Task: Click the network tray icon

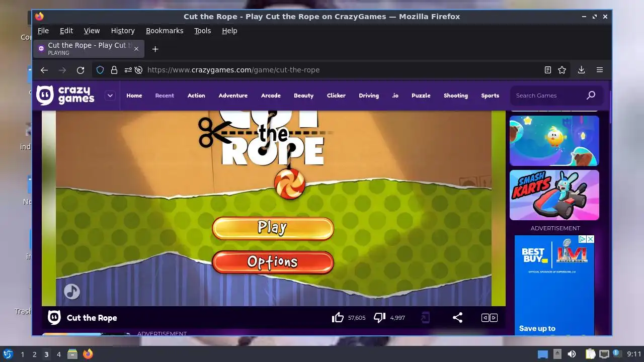Action: [604, 354]
